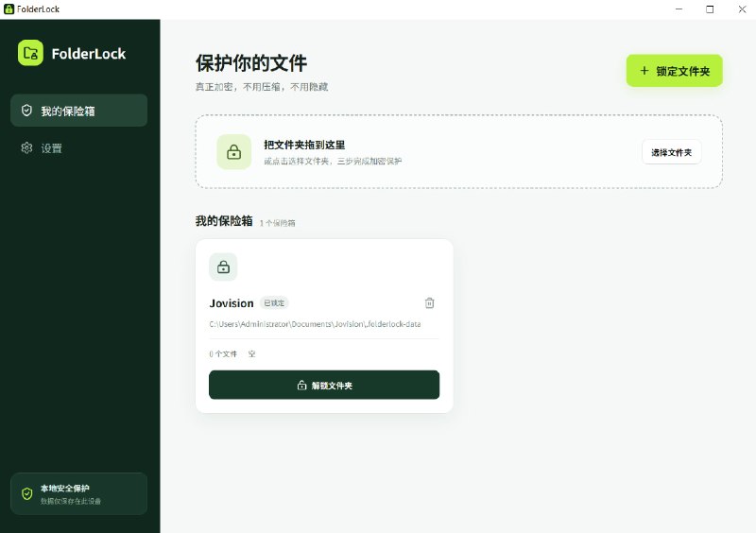This screenshot has width=756, height=533.
Task: Delete the Jovision vault via trash icon
Action: (x=429, y=303)
